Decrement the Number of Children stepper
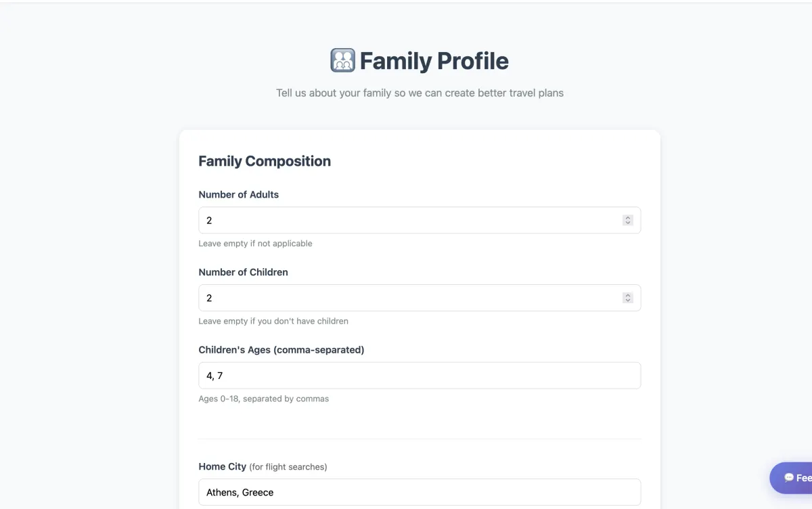Image resolution: width=812 pixels, height=509 pixels. click(628, 301)
